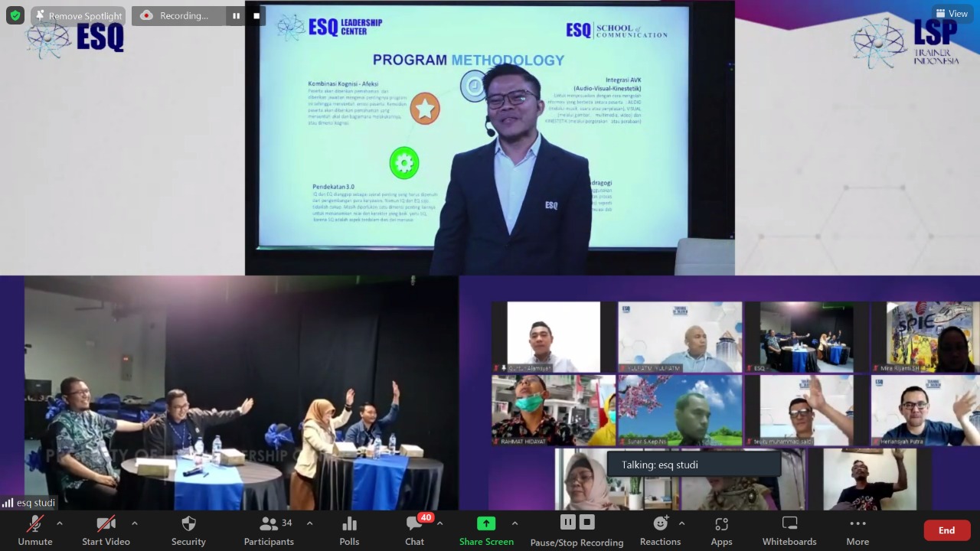The image size is (980, 551).
Task: Open the Reactions emoji menu
Action: tap(660, 530)
